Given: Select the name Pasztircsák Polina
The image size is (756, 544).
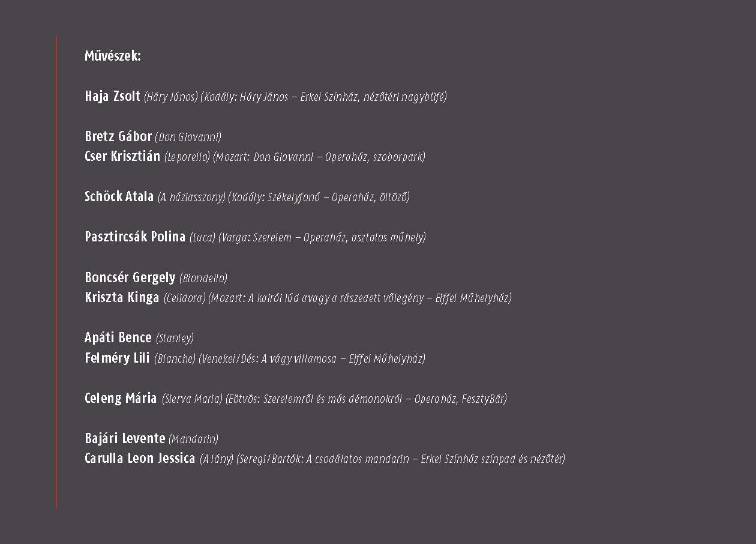Looking at the screenshot, I should pos(135,237).
